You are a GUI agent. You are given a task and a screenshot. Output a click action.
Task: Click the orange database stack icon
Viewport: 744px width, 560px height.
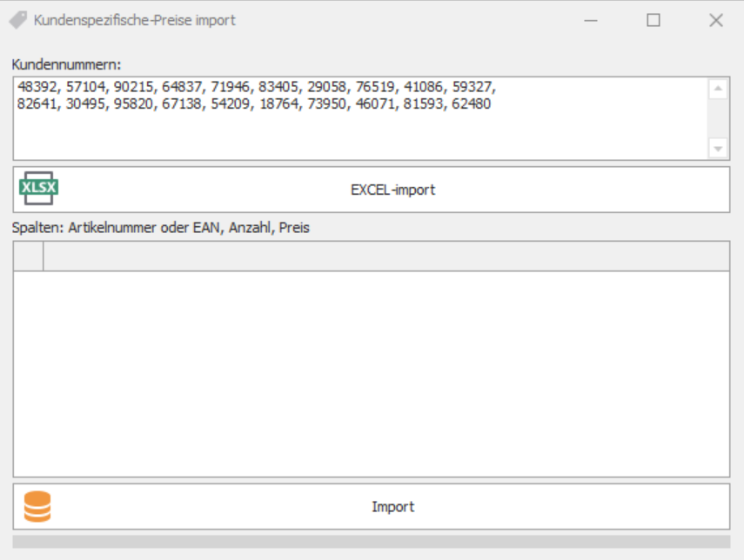coord(37,506)
